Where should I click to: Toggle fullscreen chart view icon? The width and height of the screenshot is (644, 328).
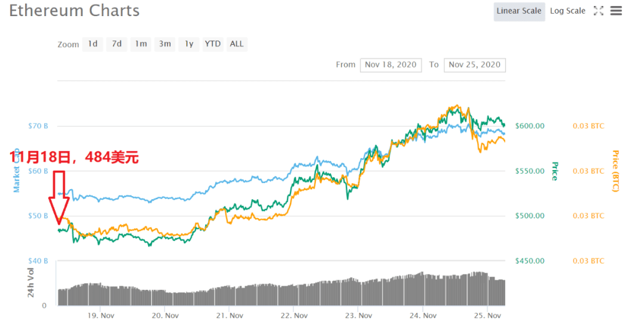point(599,11)
